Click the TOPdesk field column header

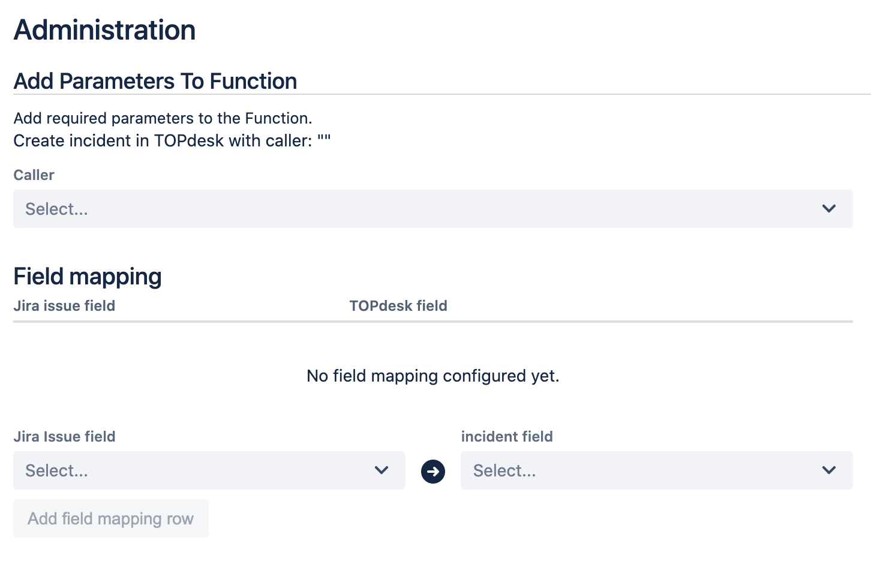point(398,306)
